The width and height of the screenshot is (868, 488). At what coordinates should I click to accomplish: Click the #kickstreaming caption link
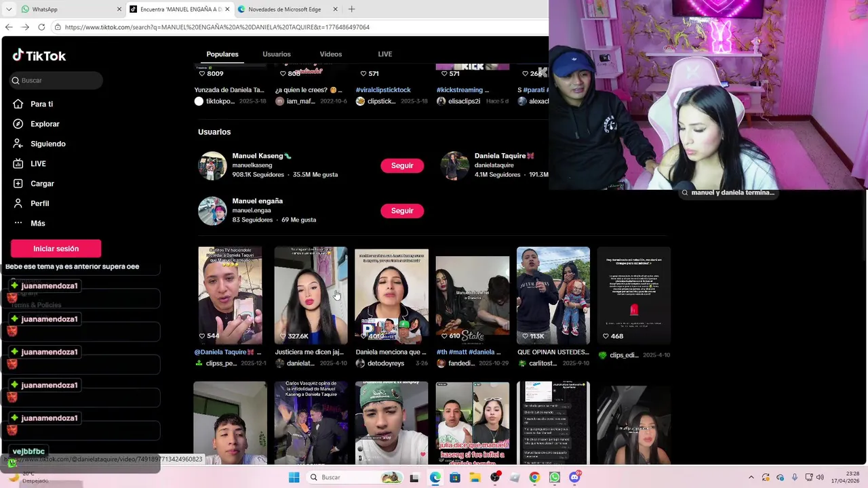(462, 89)
